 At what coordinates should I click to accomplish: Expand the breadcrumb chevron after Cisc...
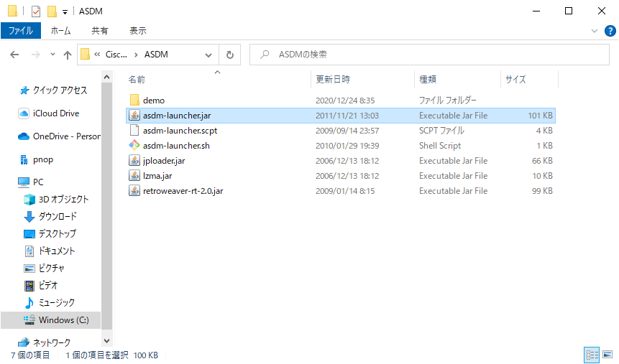pyautogui.click(x=136, y=55)
